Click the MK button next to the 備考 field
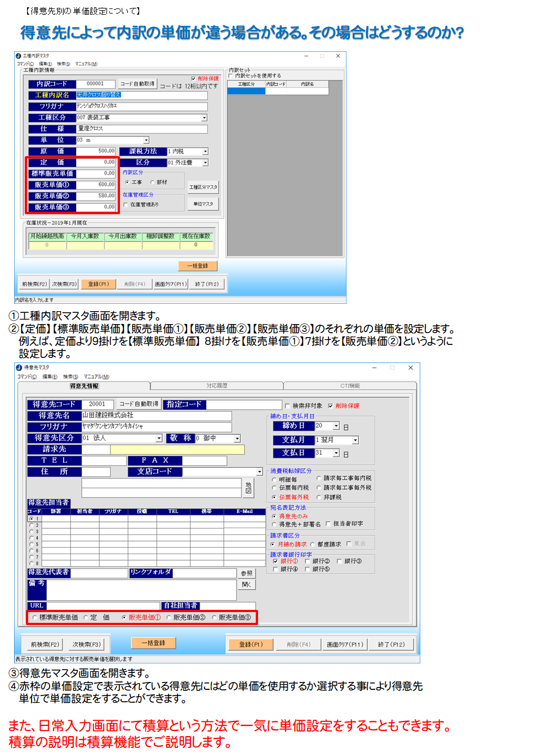The height and width of the screenshot is (753, 560). (x=246, y=584)
